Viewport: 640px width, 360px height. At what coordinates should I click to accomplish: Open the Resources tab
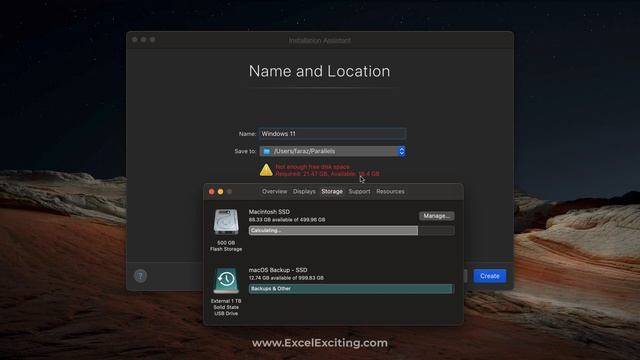(x=390, y=191)
